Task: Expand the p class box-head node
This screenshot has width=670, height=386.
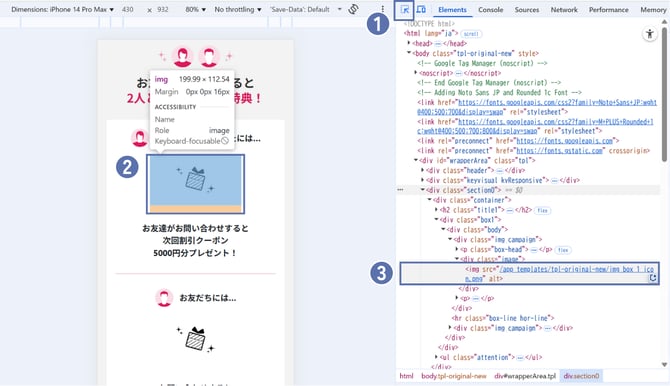Action: pos(457,249)
